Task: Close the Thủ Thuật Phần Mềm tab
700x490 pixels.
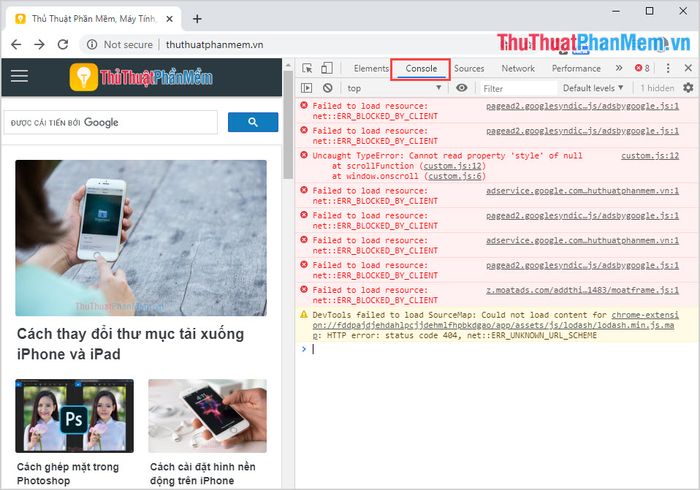Action: tap(169, 19)
